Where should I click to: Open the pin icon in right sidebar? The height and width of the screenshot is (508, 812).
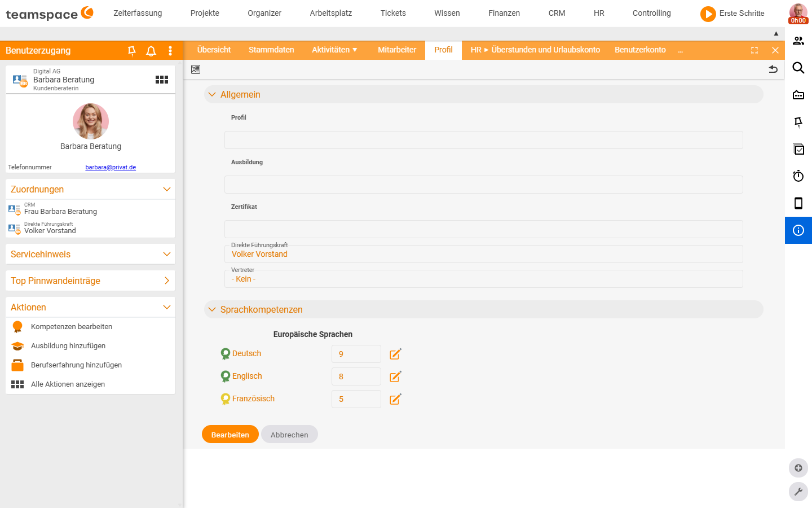click(798, 122)
